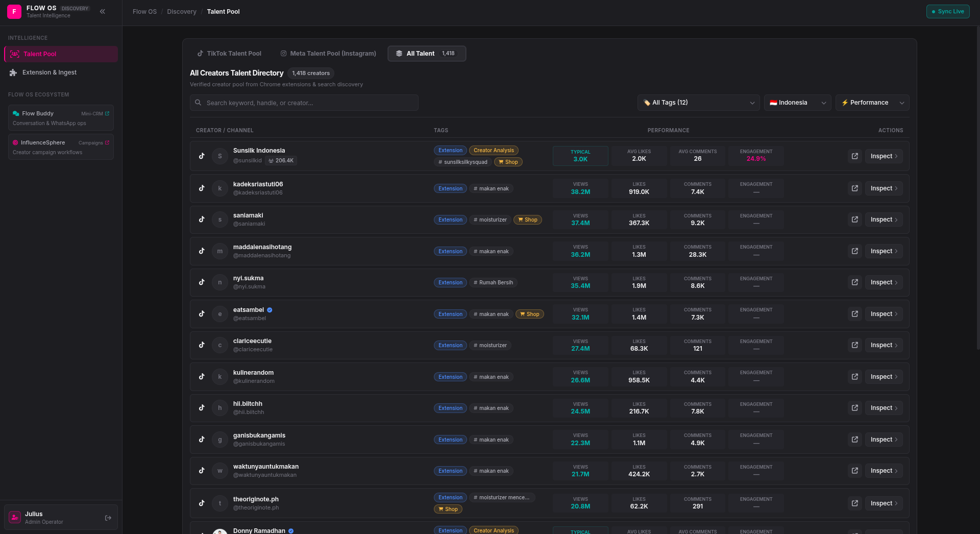Click the Extension & Ingest puzzle icon
980x534 pixels.
[13, 72]
